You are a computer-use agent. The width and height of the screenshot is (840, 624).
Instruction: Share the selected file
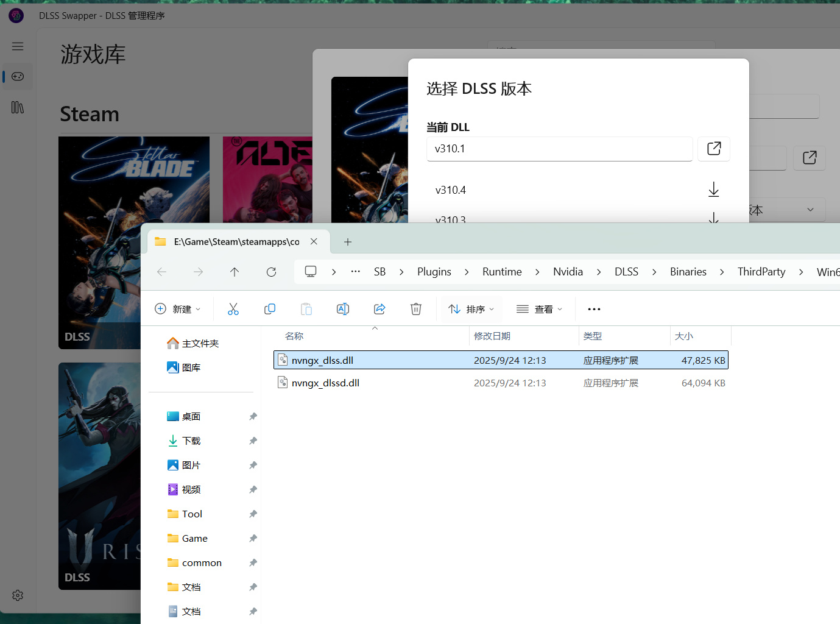click(x=379, y=309)
